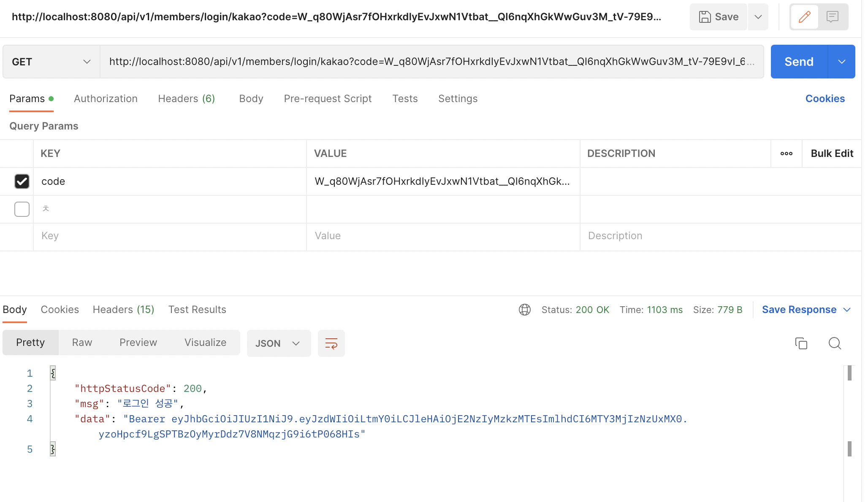Screen dimensions: 868x502
Task: Switch the response view to Raw
Action: click(x=82, y=343)
